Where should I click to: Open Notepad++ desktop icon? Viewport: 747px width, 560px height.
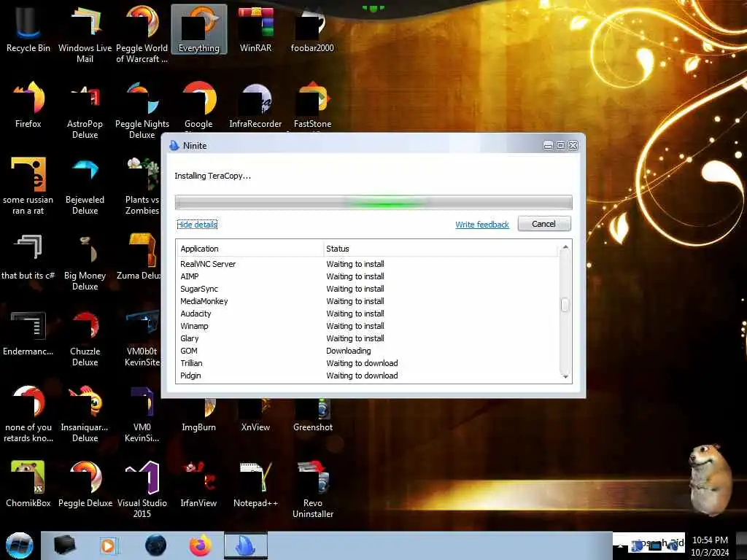click(x=256, y=485)
